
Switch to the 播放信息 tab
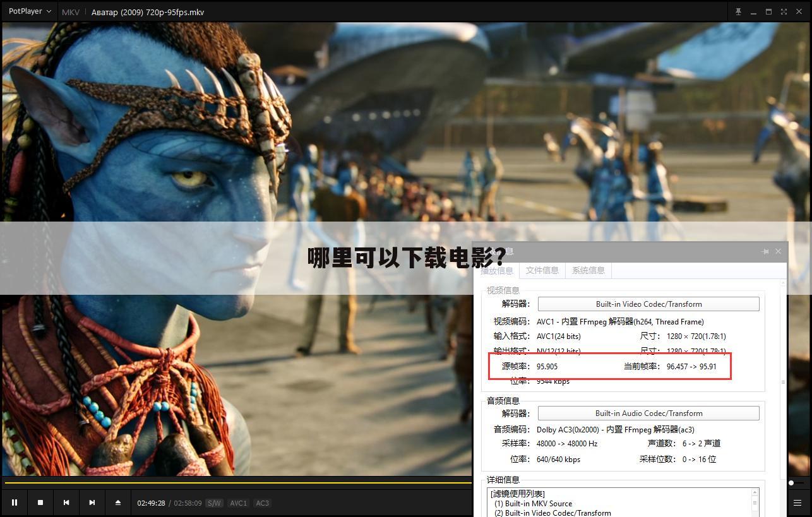497,271
